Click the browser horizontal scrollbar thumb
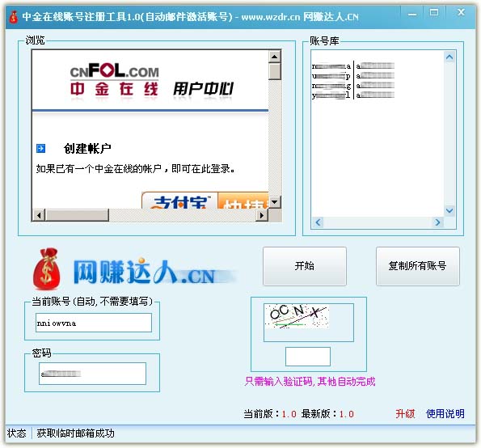The width and height of the screenshot is (481, 448). click(77, 215)
